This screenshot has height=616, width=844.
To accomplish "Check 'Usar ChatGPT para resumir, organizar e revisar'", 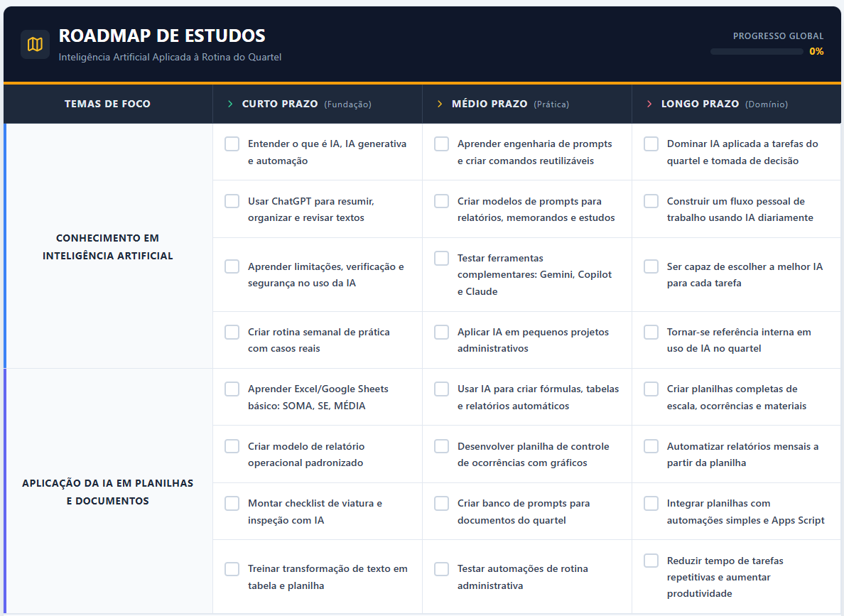I will [x=232, y=201].
